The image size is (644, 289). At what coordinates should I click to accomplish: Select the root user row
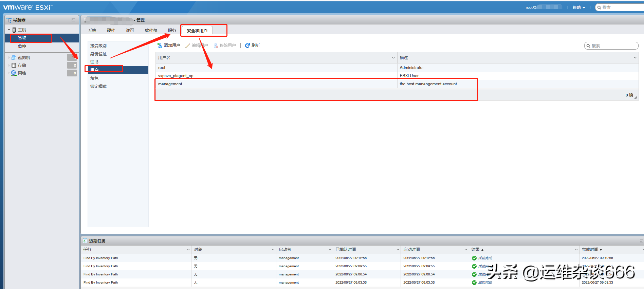click(397, 68)
